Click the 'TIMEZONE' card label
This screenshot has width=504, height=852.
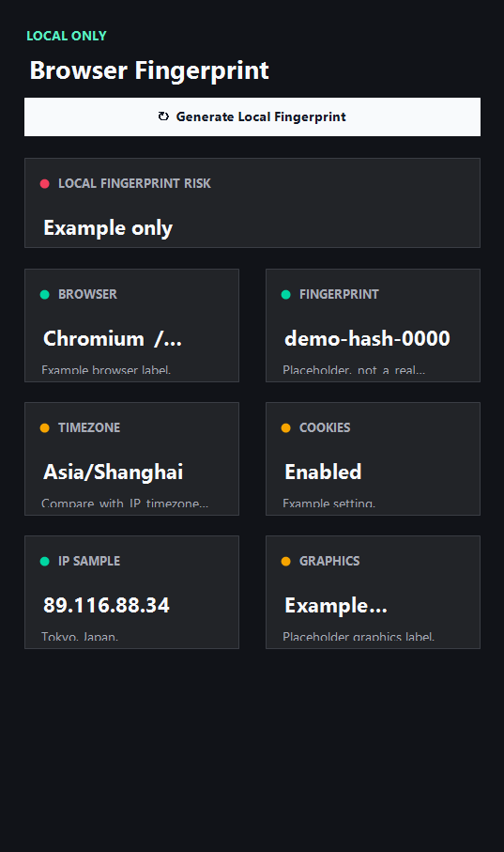click(x=89, y=427)
